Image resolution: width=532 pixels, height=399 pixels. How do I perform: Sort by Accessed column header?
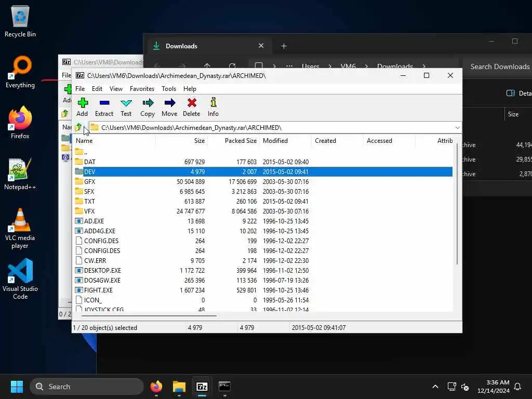(x=389, y=140)
